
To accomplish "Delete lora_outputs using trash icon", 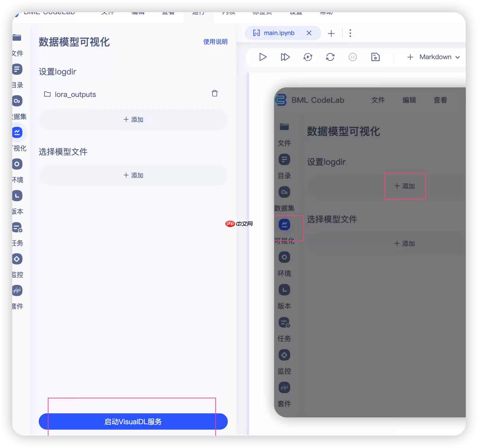I will [215, 93].
